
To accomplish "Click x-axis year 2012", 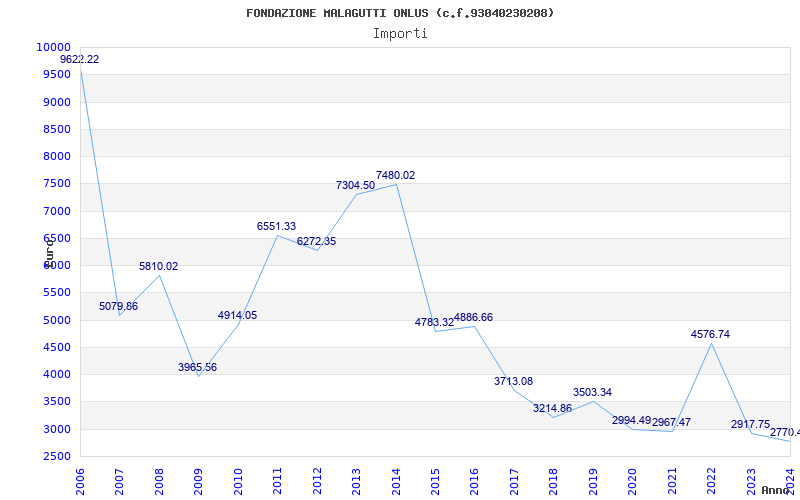I will pos(317,482).
